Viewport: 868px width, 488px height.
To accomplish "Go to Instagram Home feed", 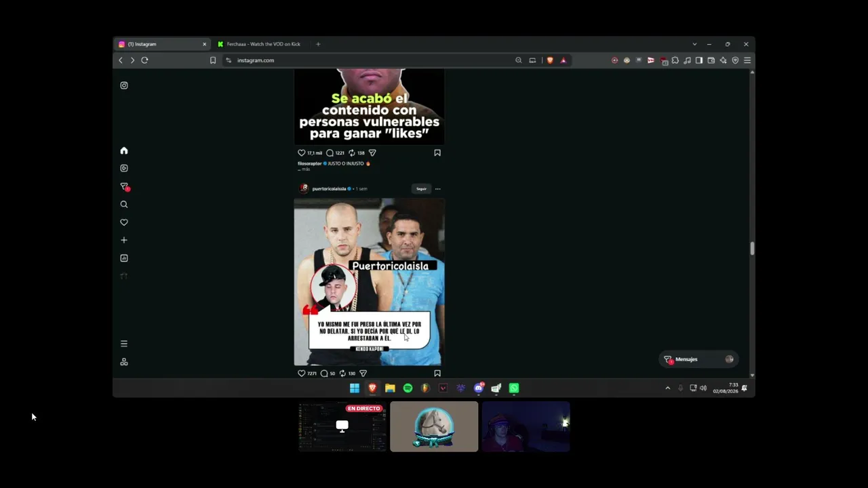I will (x=124, y=150).
